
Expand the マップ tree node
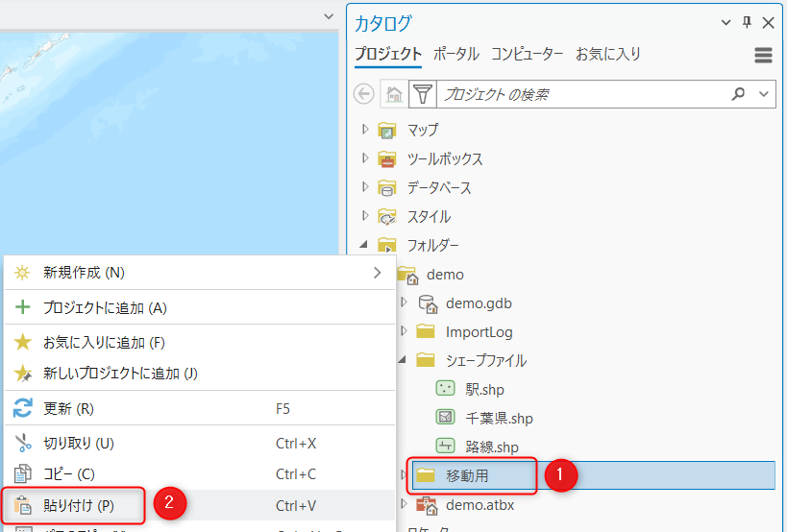click(364, 130)
